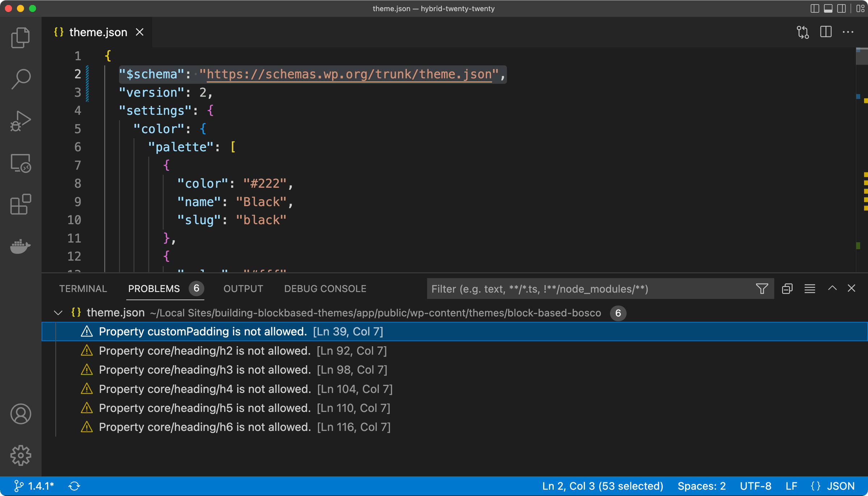Viewport: 868px width, 496px height.
Task: Open the Search view icon
Action: click(x=20, y=79)
